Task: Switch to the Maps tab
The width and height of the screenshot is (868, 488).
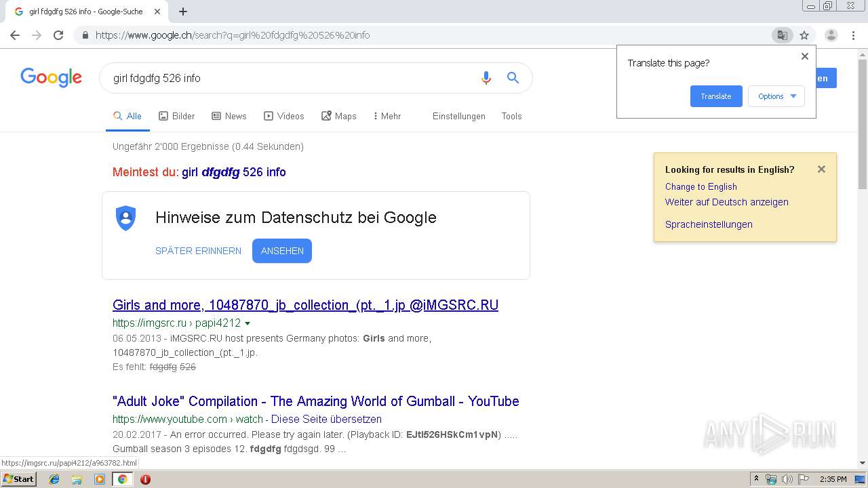Action: tap(339, 116)
